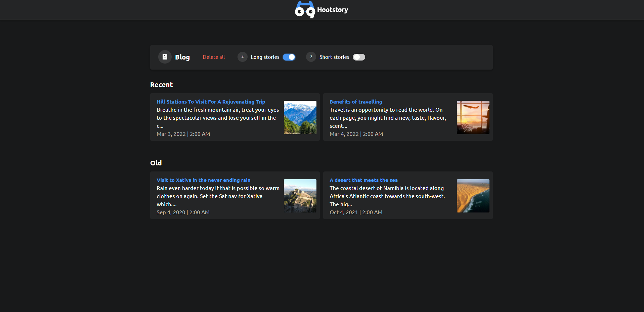Click the Blog book icon

point(165,57)
